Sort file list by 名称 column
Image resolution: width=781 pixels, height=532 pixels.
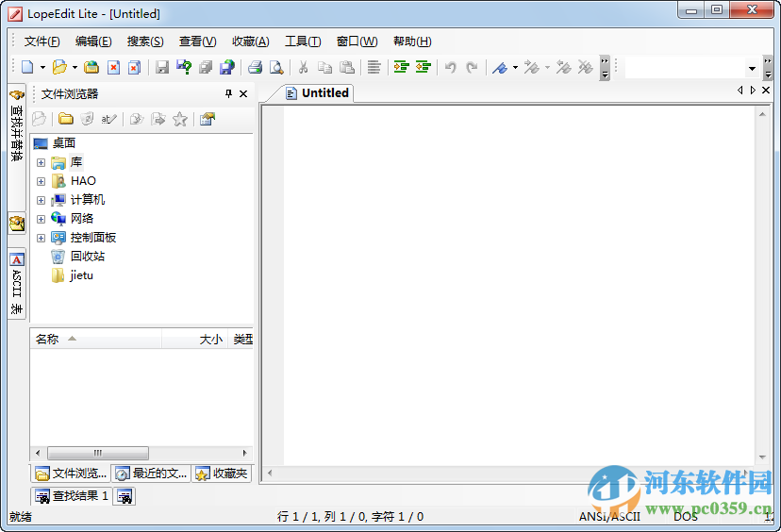click(95, 340)
